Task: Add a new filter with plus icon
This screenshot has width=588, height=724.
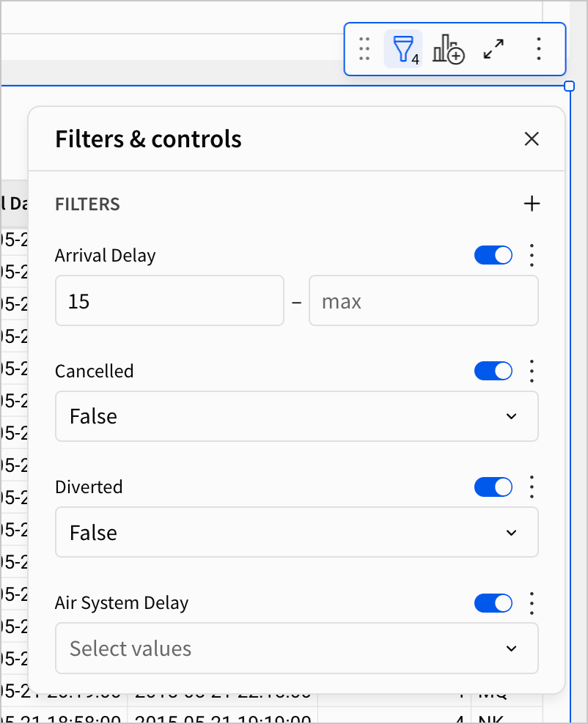Action: (532, 204)
